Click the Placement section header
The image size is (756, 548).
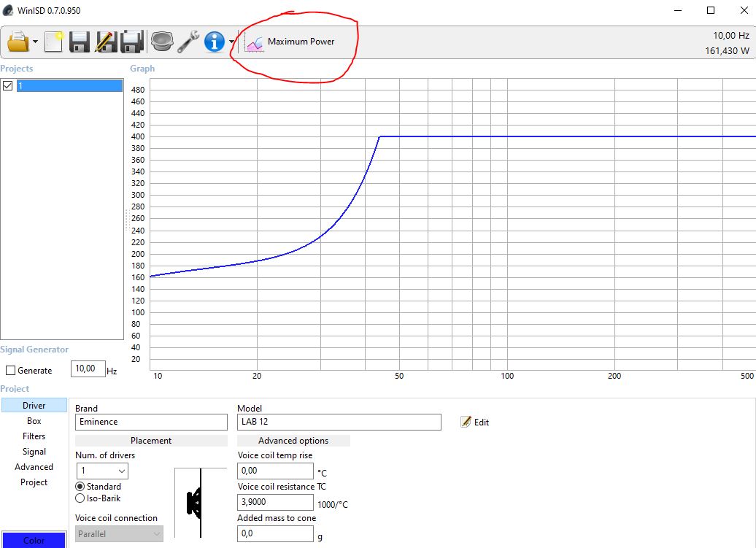pyautogui.click(x=151, y=441)
